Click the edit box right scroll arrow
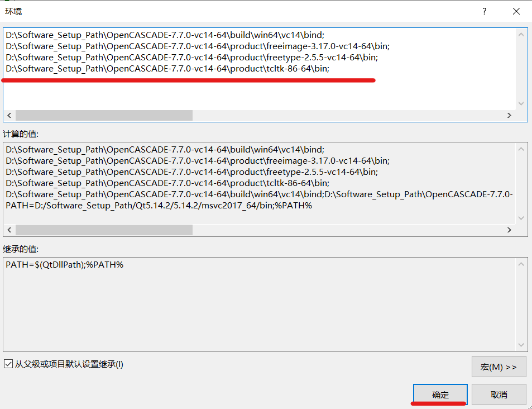 [509, 116]
